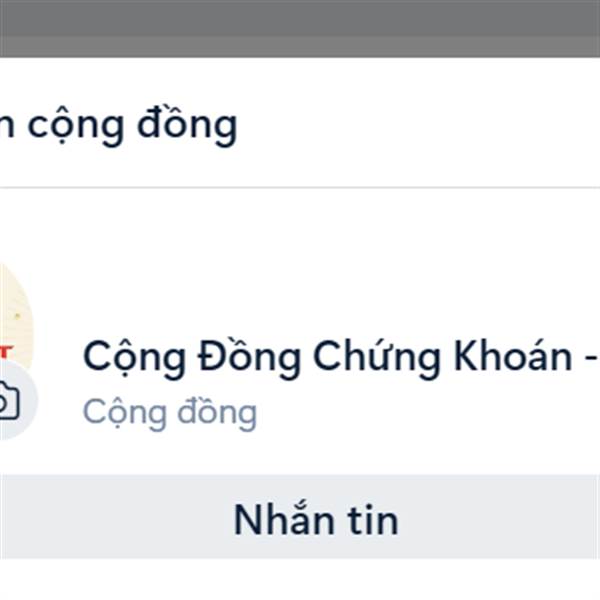The image size is (600, 600).
Task: Dismiss dialog by clicking dimmed overlay above
Action: click(300, 28)
